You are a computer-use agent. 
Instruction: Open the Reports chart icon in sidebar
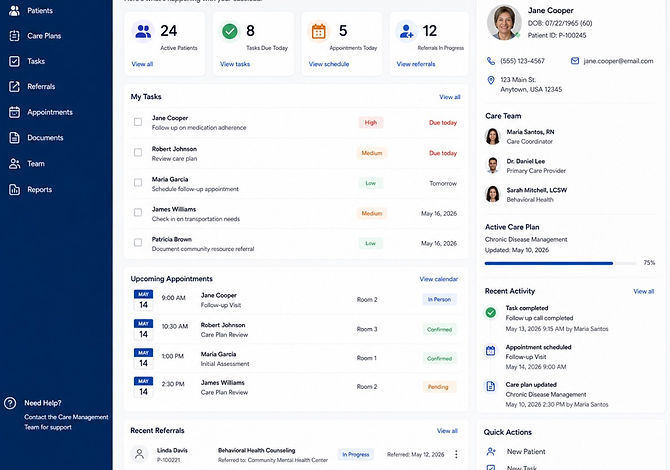tap(15, 189)
